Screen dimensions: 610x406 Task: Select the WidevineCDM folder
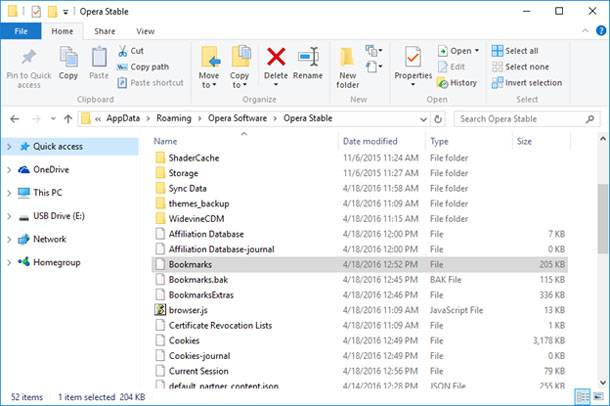point(359,219)
